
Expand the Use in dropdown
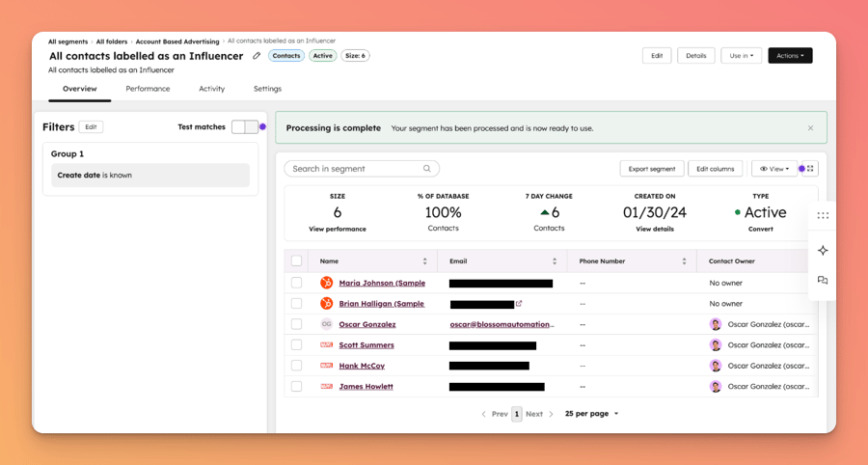click(x=741, y=56)
